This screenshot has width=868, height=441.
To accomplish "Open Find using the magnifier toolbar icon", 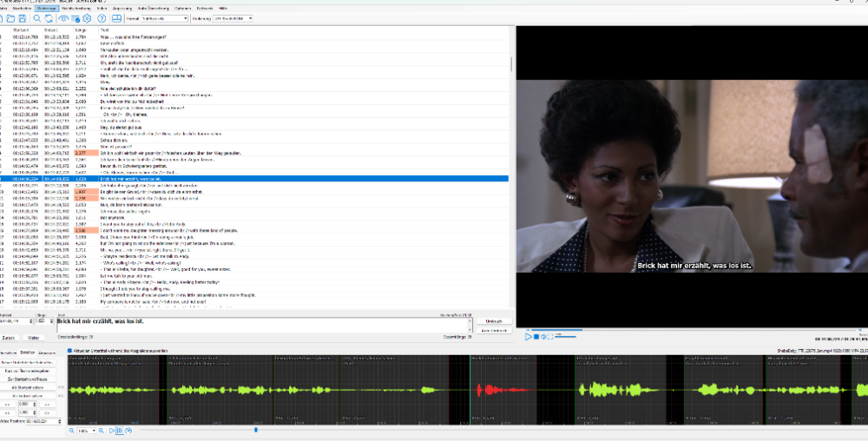I will click(37, 18).
